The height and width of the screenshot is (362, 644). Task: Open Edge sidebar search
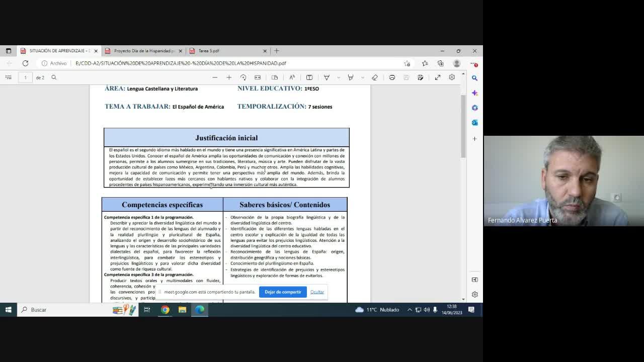tap(474, 78)
